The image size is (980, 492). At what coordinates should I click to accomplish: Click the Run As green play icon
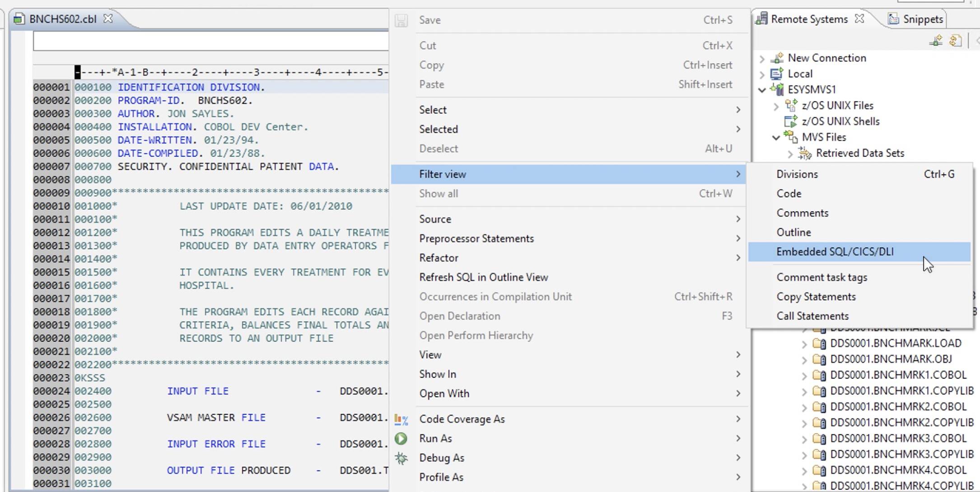tap(401, 438)
